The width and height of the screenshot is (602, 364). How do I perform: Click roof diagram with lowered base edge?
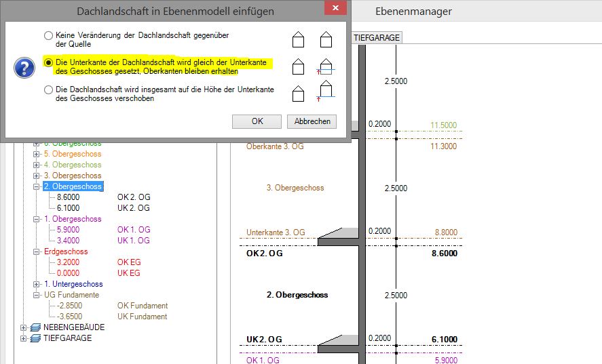(326, 66)
